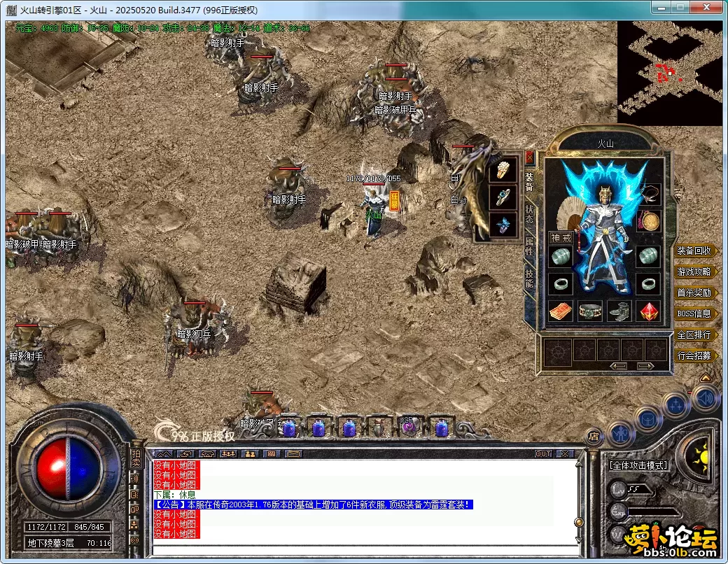Image resolution: width=728 pixels, height=564 pixels.
Task: Click the left jade bracelet slot
Action: pos(560,256)
